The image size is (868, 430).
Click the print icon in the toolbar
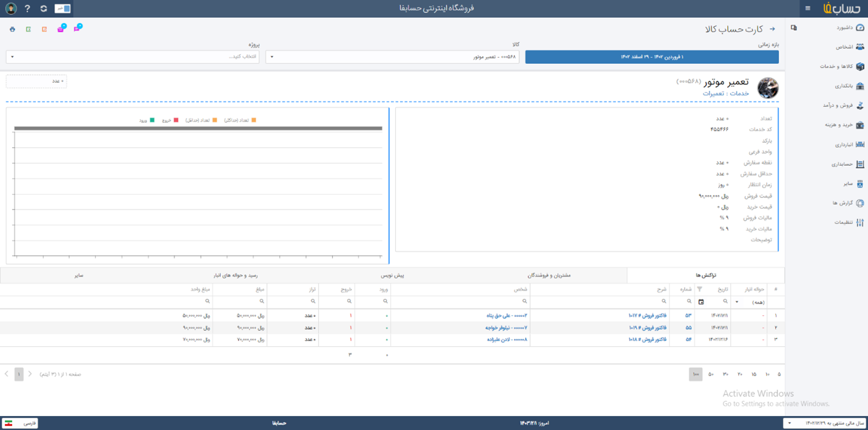(x=12, y=29)
